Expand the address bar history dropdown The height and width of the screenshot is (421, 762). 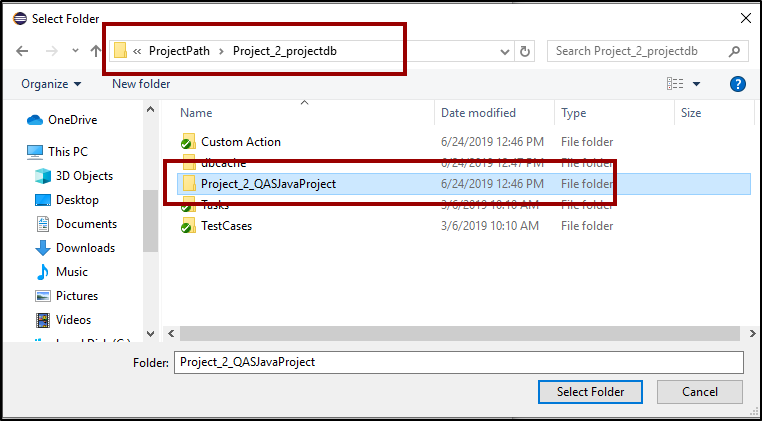pos(504,51)
